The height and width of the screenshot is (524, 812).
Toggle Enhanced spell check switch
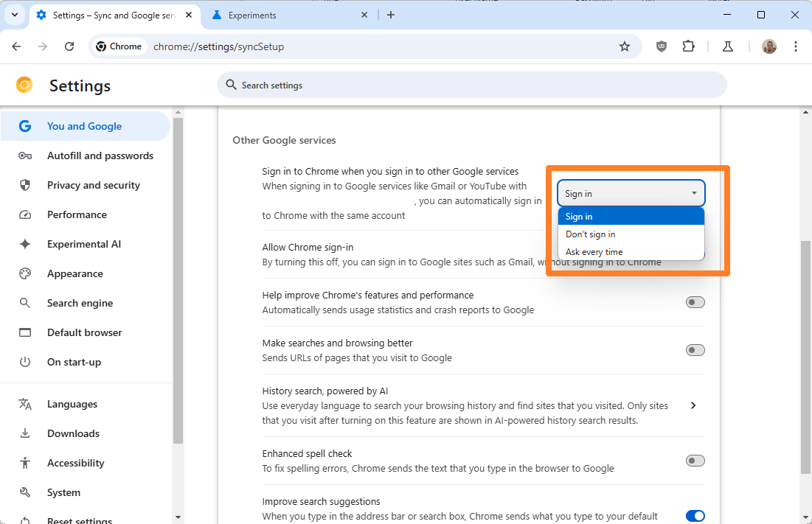(695, 461)
